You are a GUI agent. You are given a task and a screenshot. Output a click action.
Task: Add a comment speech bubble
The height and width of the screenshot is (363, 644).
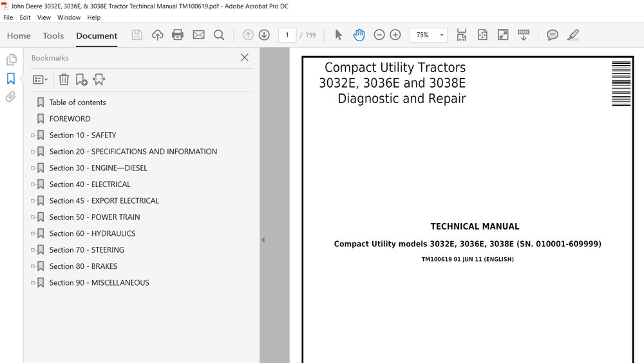coord(553,35)
